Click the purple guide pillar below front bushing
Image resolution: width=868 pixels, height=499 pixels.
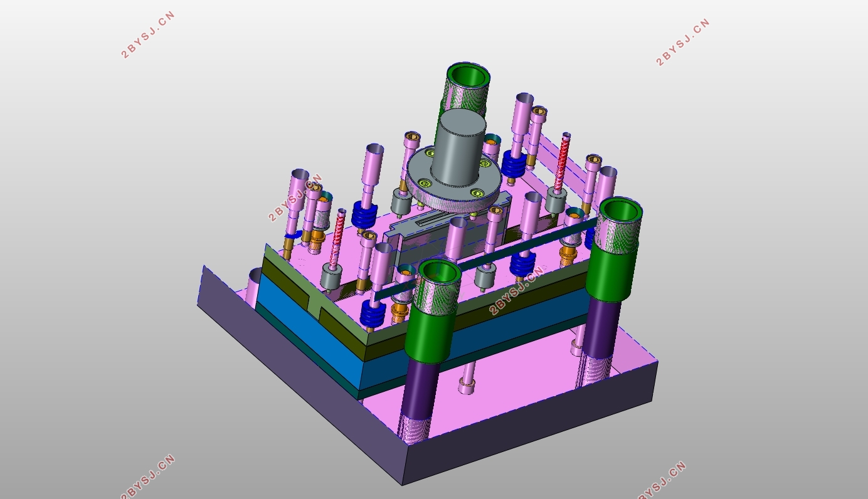419,395
